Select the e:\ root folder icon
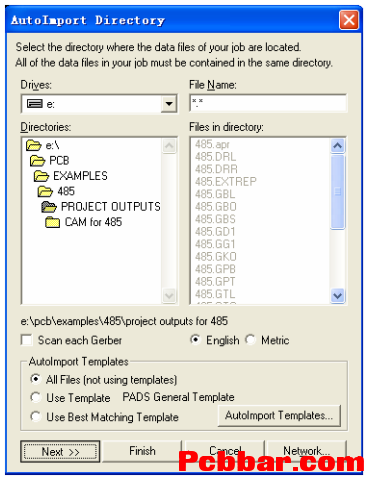367x477 pixels. [x=33, y=145]
